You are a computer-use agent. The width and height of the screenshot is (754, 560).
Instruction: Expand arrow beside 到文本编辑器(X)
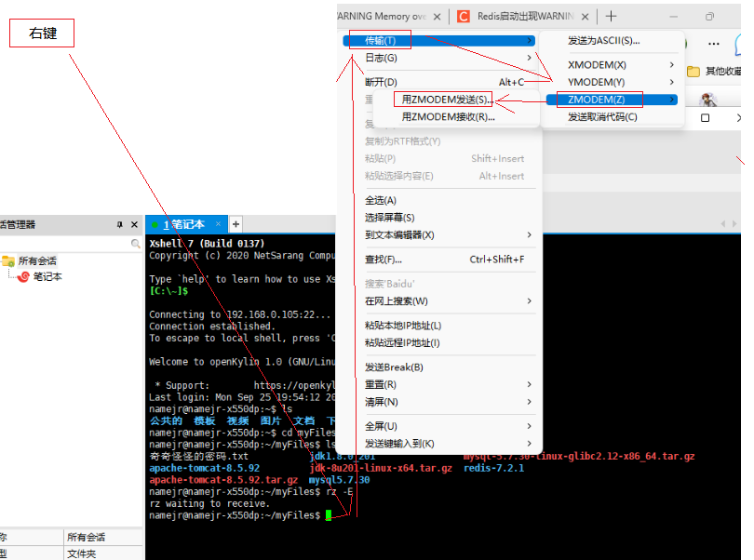click(x=529, y=235)
